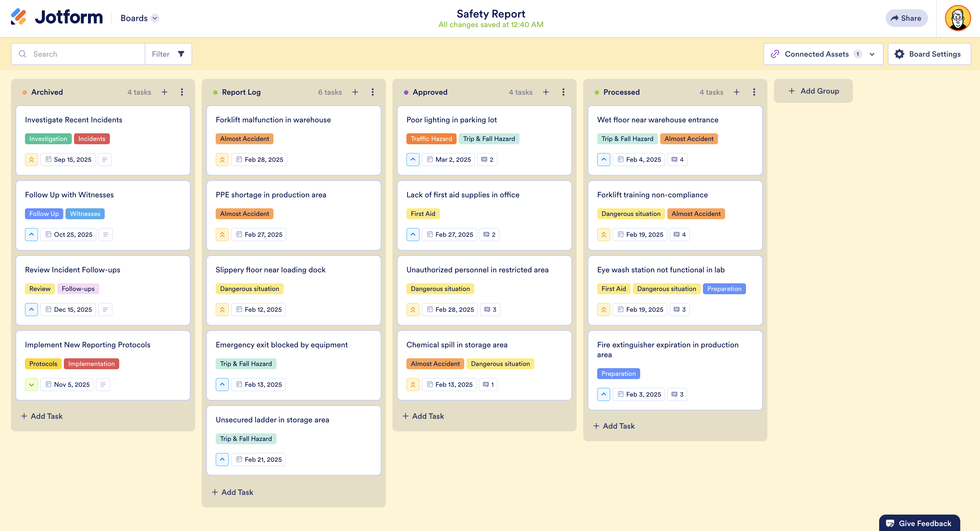The width and height of the screenshot is (980, 531).
Task: Click description icon on Investigate Recent Incidents card
Action: click(x=105, y=160)
